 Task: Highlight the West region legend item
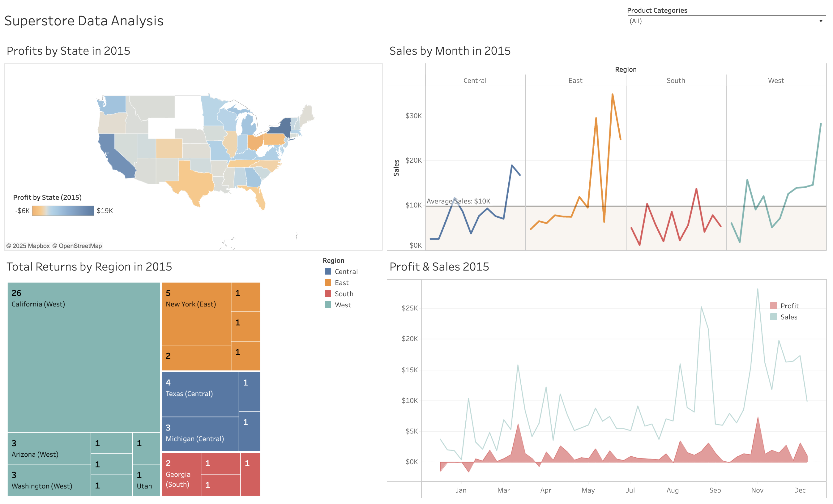pos(343,305)
